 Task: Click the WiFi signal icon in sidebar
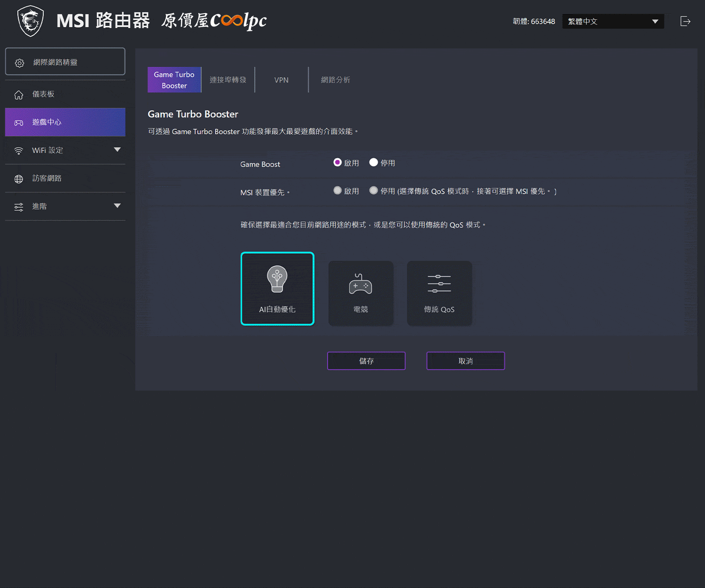tap(19, 151)
